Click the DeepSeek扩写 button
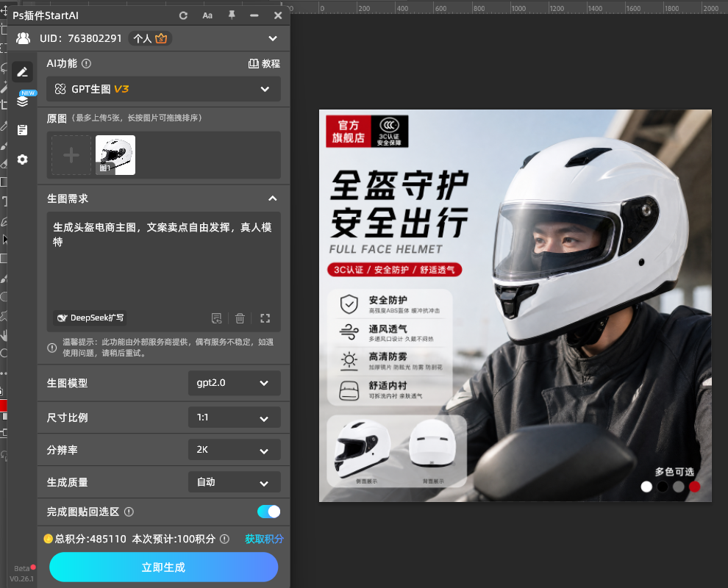Viewport: 728px width, 588px height. coord(90,318)
